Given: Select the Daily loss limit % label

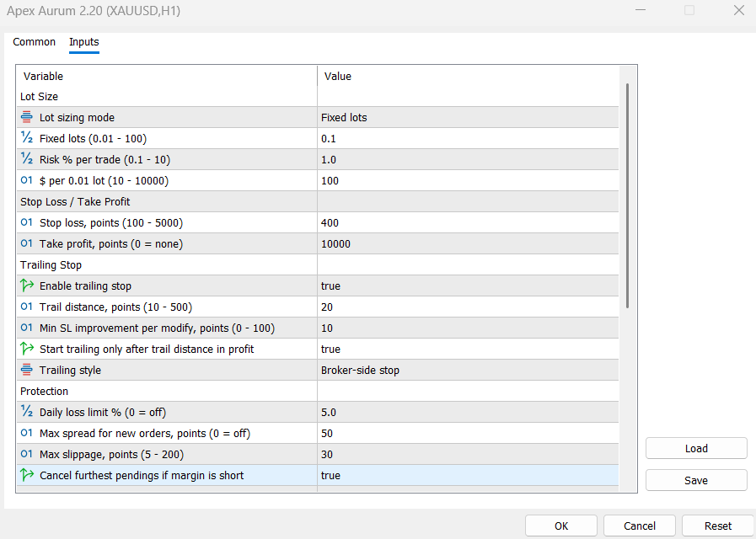Looking at the screenshot, I should click(103, 413).
